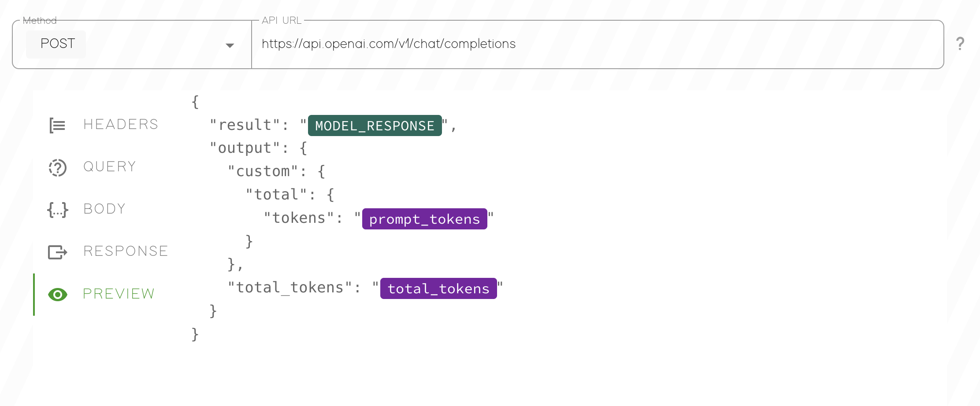Go to the BODY tab
The width and height of the screenshot is (980, 406).
104,209
